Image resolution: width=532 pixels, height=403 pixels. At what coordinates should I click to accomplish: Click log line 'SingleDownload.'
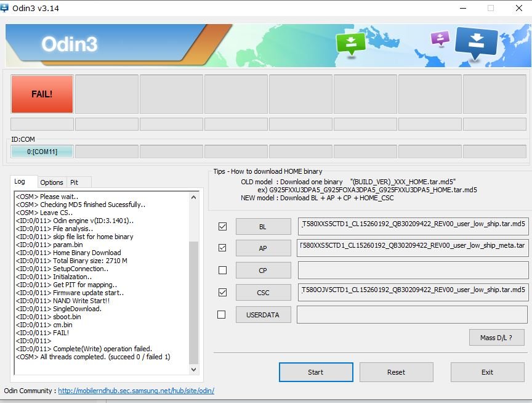point(58,309)
